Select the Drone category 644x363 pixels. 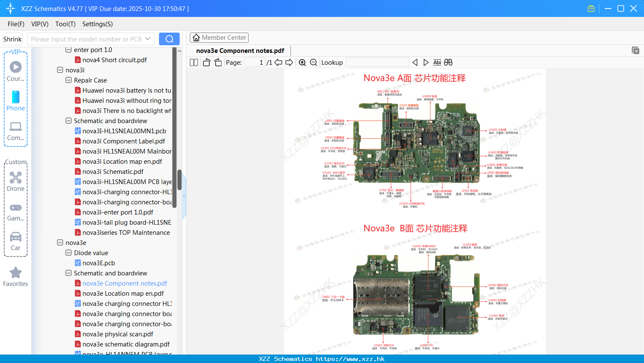point(16,181)
